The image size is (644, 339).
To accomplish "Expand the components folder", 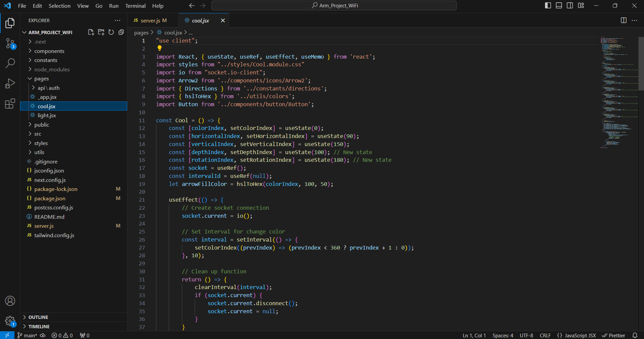I will (x=49, y=51).
